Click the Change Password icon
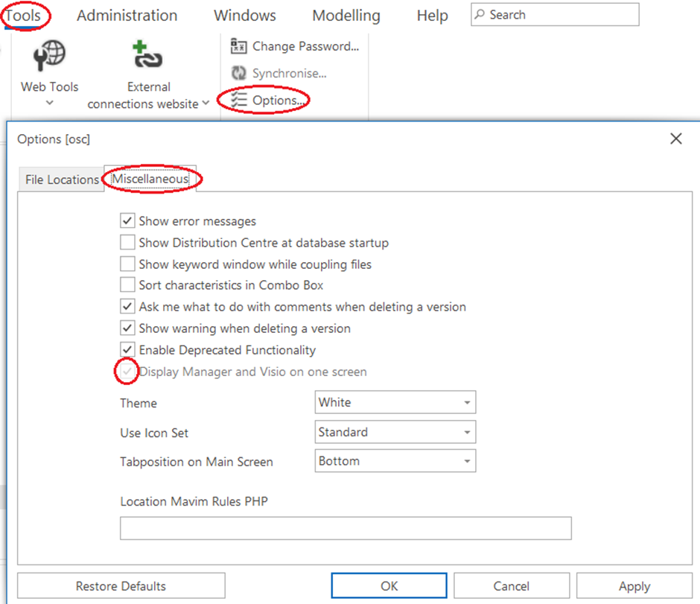 (x=238, y=47)
